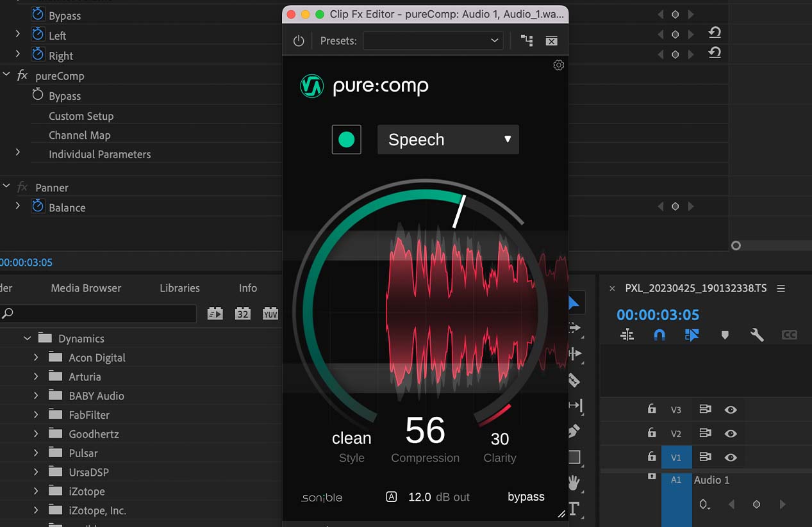Screen dimensions: 812x527
Task: Select the Hand tool
Action: (x=574, y=483)
